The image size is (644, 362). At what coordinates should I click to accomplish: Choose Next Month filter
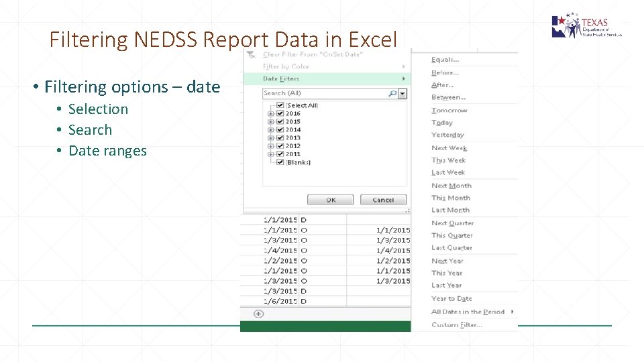(x=451, y=186)
